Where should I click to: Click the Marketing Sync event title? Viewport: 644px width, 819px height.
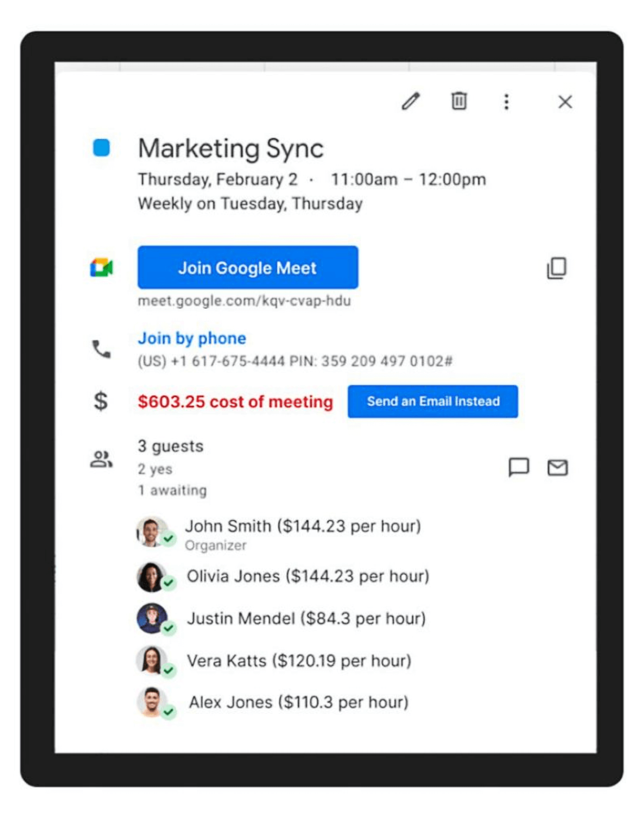tap(231, 148)
